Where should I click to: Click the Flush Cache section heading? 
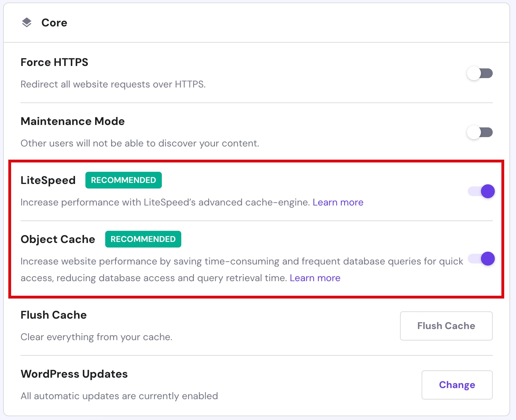click(x=53, y=315)
